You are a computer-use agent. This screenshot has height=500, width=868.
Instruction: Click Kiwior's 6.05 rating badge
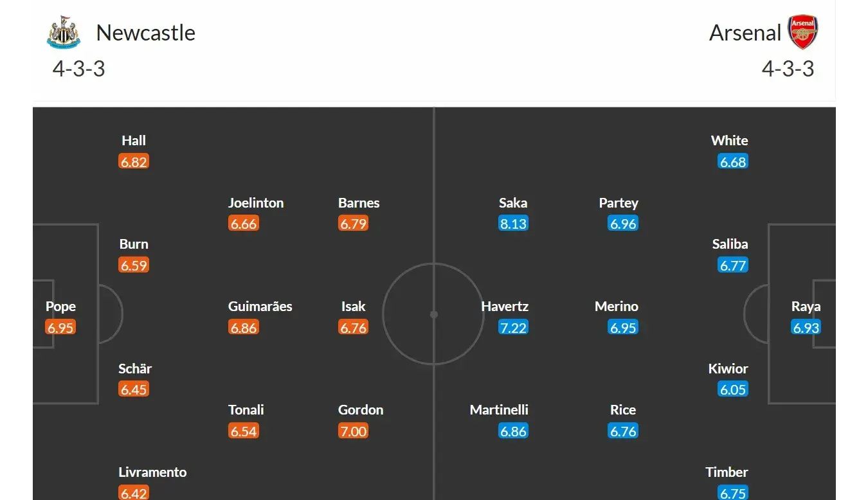[733, 389]
